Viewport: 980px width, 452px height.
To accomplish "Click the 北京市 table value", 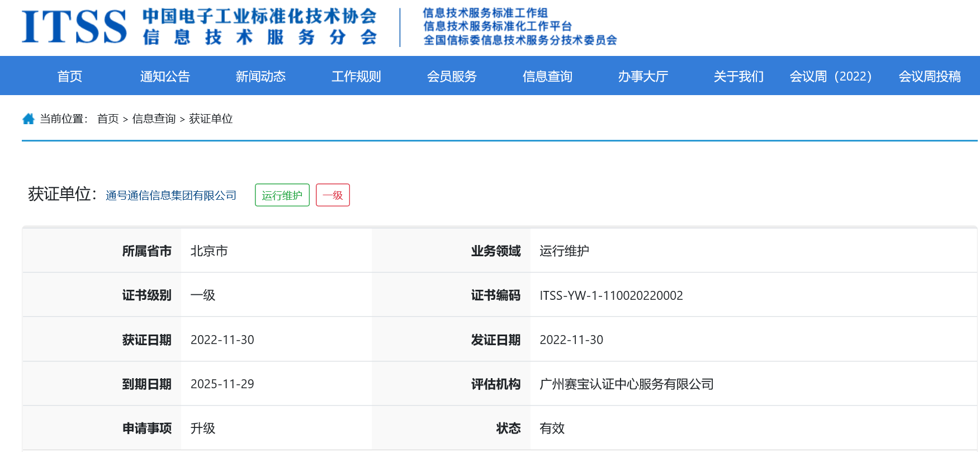I will pyautogui.click(x=209, y=251).
